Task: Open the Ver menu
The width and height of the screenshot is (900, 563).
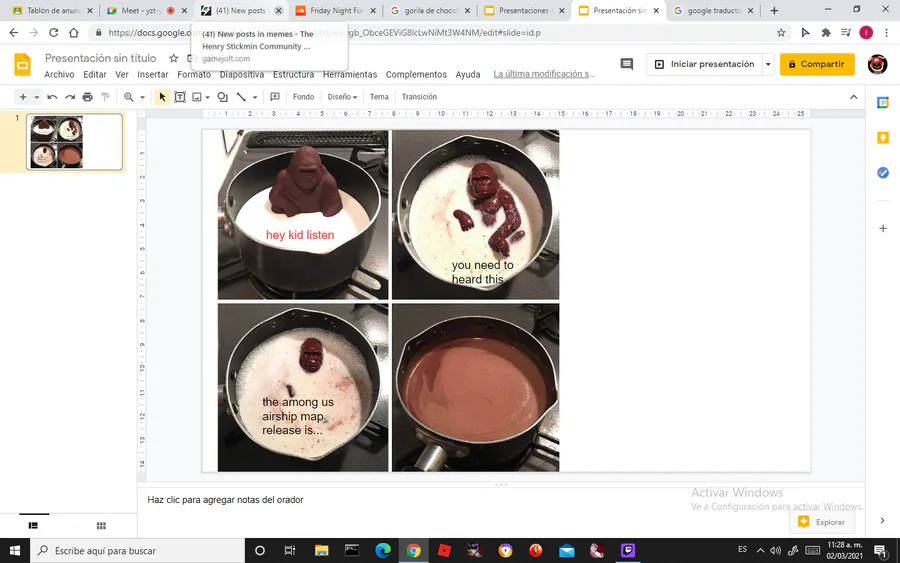Action: (122, 75)
